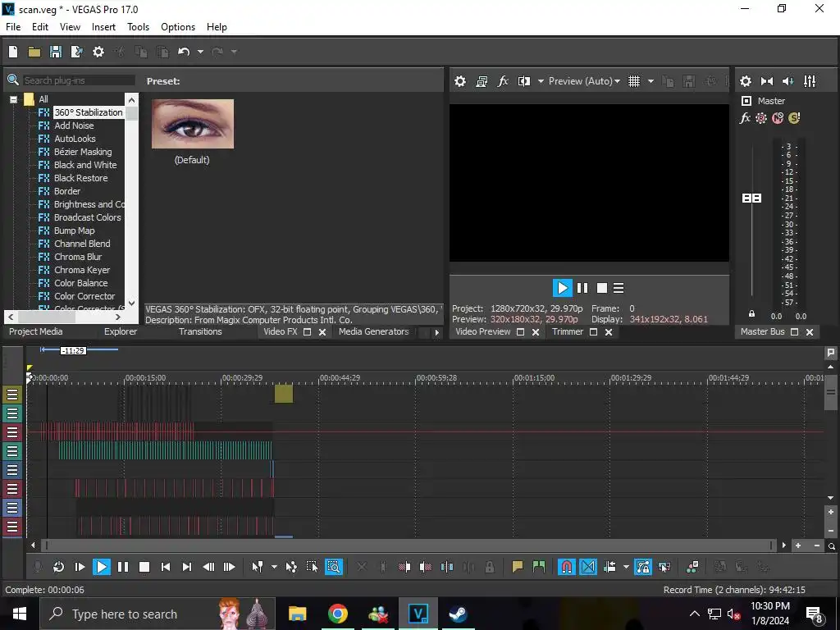
Task: Click the Master fader handle
Action: pyautogui.click(x=752, y=199)
